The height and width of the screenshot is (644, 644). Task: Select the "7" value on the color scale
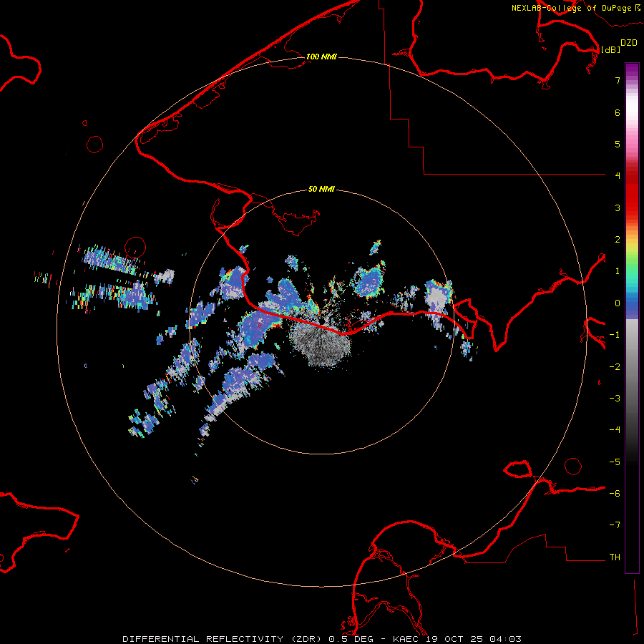618,80
